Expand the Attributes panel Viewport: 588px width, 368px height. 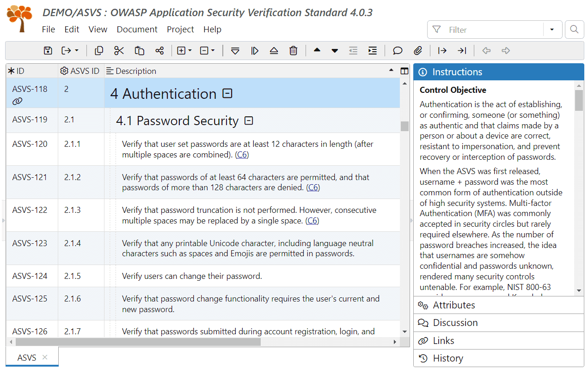(x=499, y=305)
